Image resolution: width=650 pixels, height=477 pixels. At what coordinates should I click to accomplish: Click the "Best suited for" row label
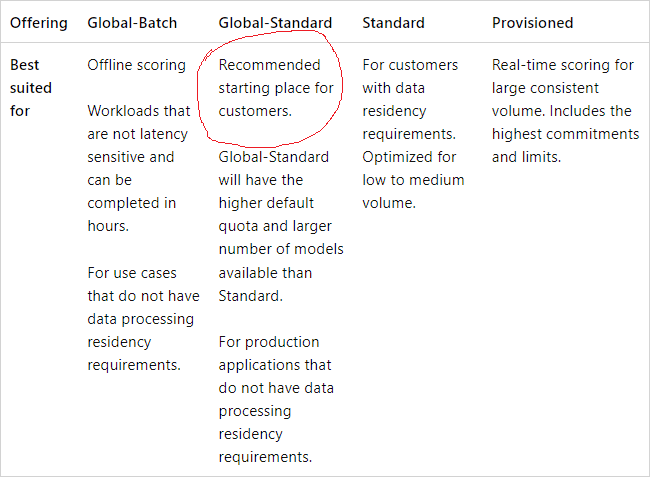pyautogui.click(x=31, y=88)
